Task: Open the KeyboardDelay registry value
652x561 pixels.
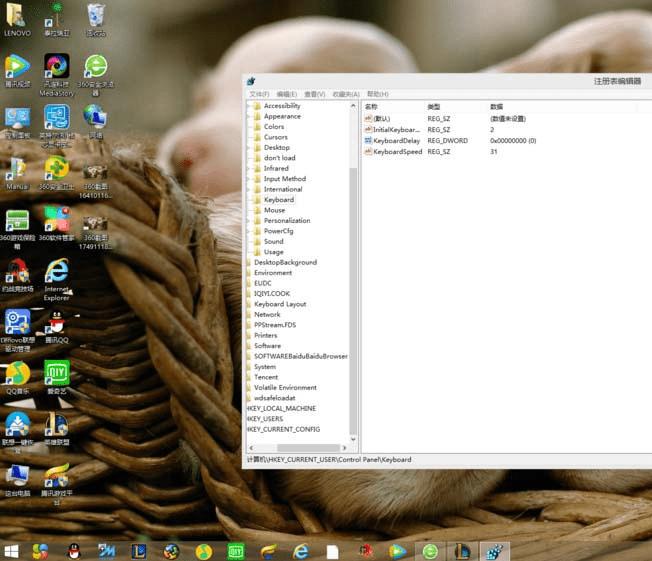Action: click(x=396, y=141)
